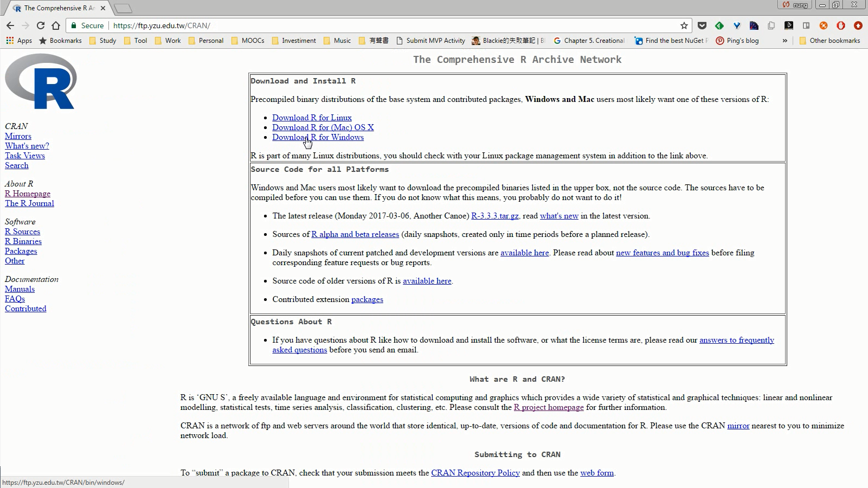
Task: Click the gray copy-pages extension icon
Action: click(771, 25)
